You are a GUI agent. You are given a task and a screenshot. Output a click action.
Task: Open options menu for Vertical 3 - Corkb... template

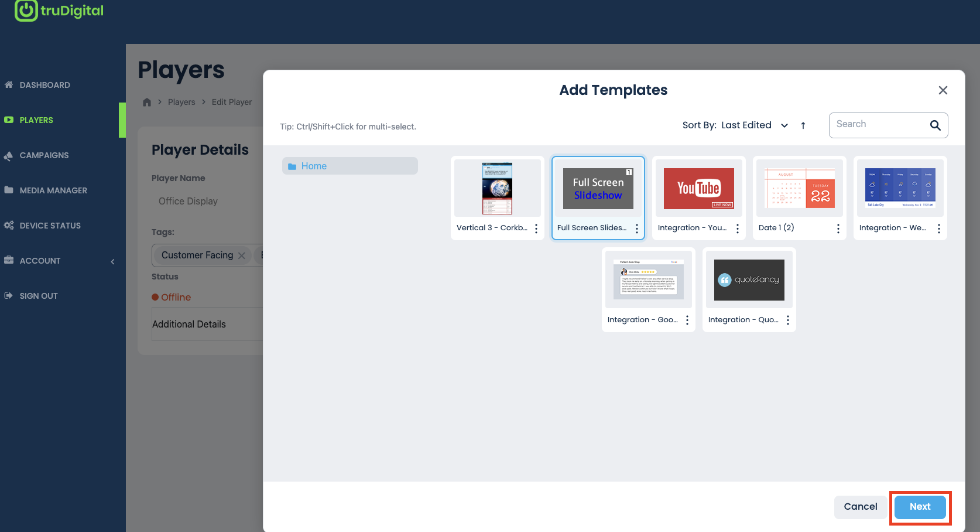point(536,229)
